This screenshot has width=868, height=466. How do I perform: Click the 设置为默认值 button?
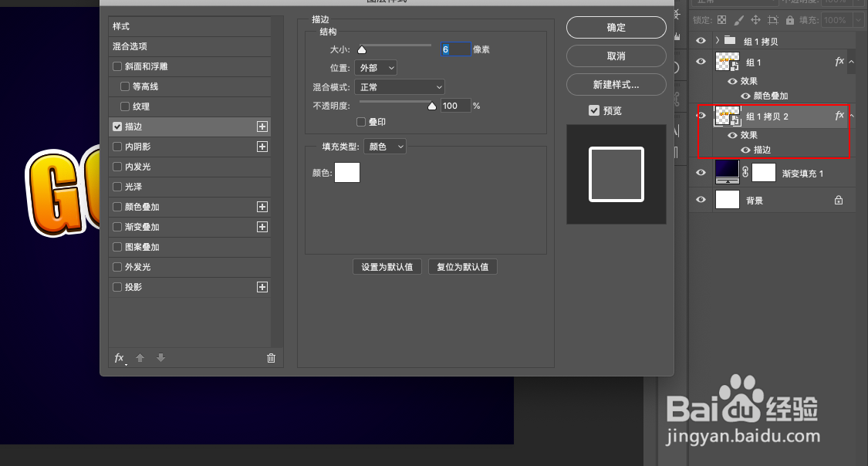point(387,267)
